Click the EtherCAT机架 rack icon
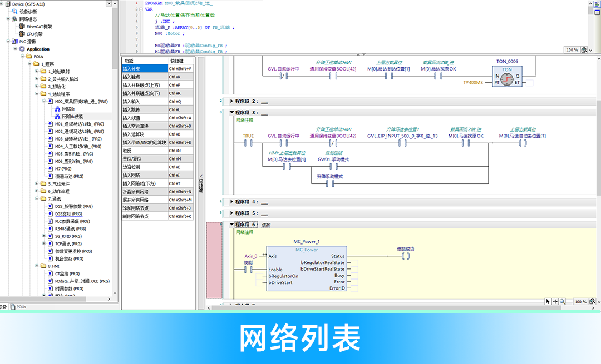Screen dimensions: 601x364 pyautogui.click(x=22, y=26)
